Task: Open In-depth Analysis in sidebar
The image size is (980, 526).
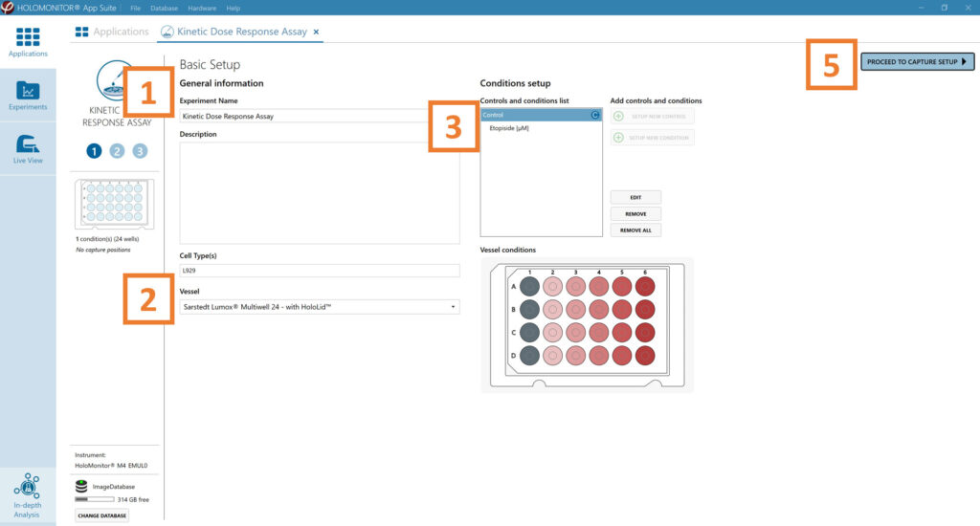Action: [x=27, y=495]
